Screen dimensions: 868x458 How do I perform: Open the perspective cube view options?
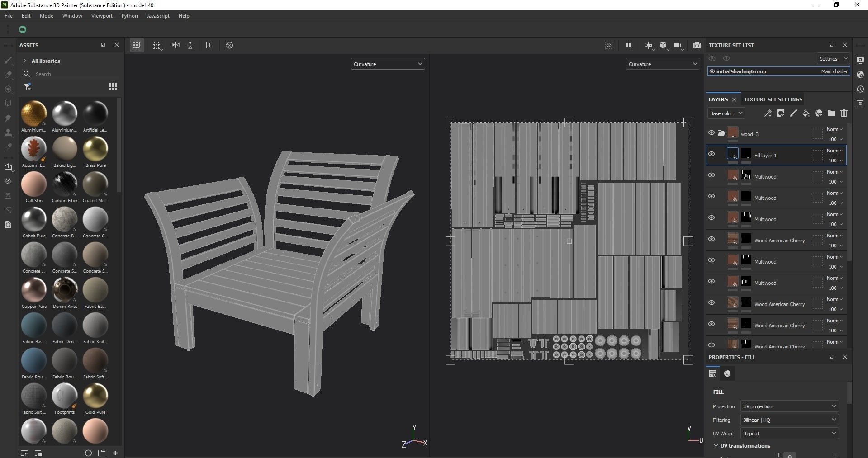(x=663, y=45)
